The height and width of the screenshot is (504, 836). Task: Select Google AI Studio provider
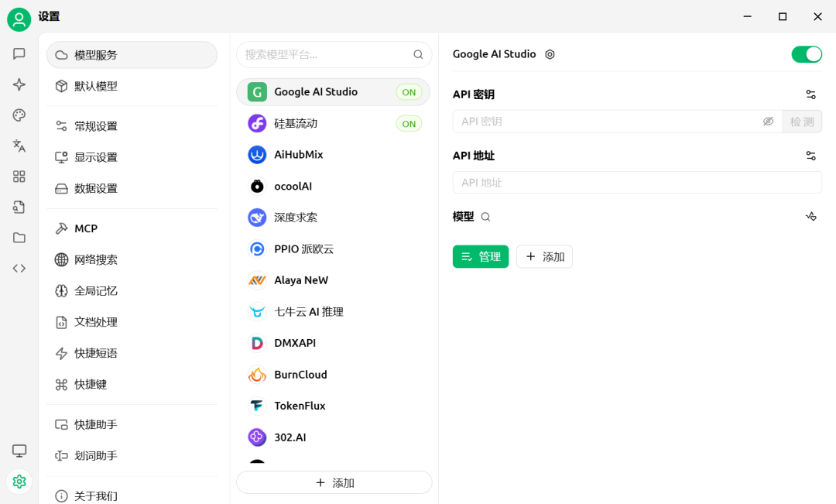tap(333, 91)
